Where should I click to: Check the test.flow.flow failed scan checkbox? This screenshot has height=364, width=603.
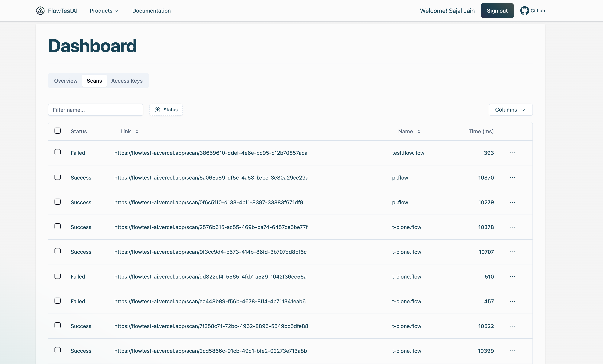pos(58,152)
